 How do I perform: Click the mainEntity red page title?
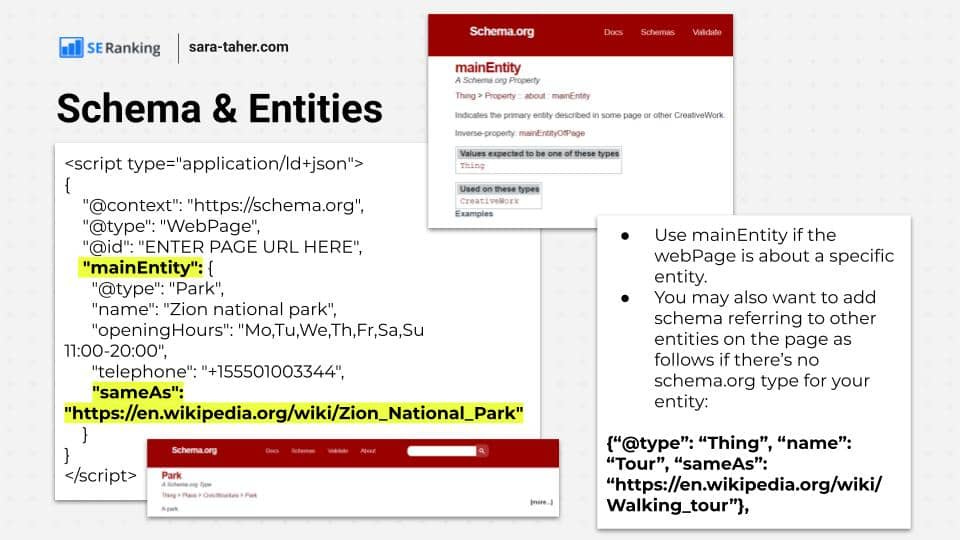click(488, 67)
